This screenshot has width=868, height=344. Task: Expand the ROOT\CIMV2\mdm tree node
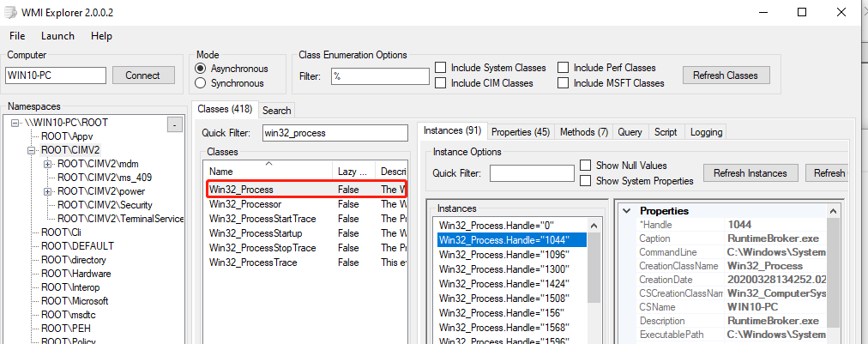point(47,164)
